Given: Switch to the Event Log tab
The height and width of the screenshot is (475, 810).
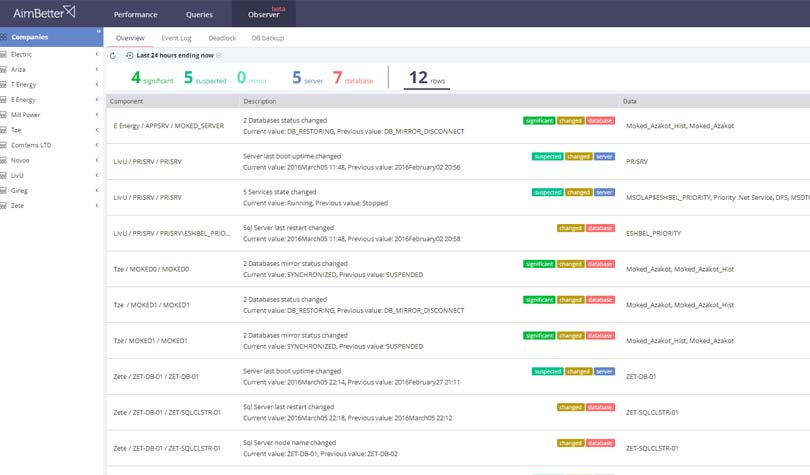Looking at the screenshot, I should 176,38.
